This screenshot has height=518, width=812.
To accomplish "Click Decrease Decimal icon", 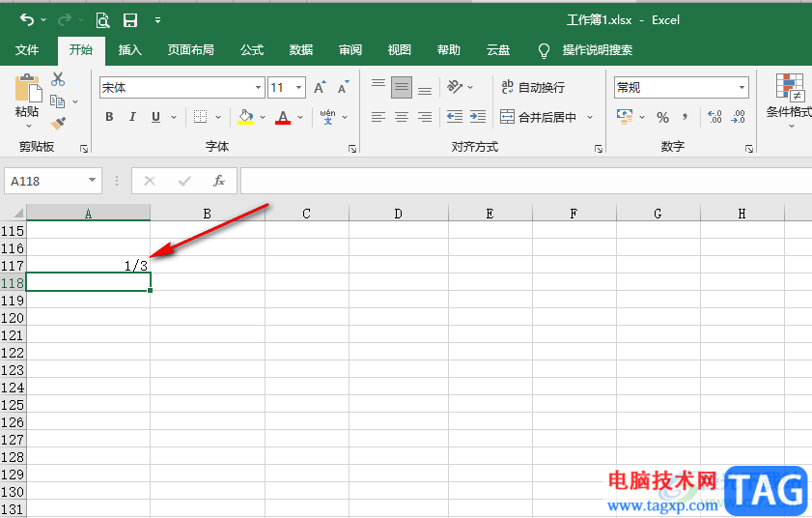I will [738, 117].
